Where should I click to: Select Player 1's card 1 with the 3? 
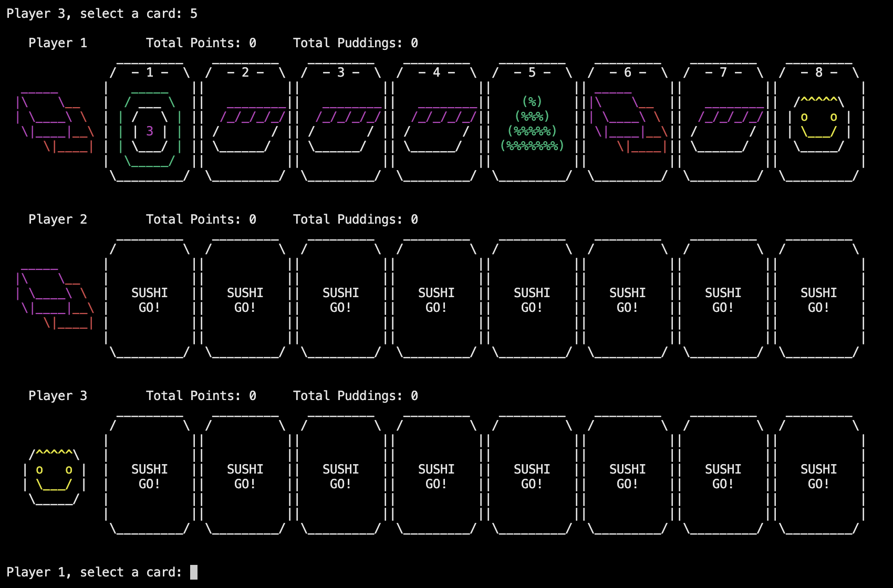150,123
